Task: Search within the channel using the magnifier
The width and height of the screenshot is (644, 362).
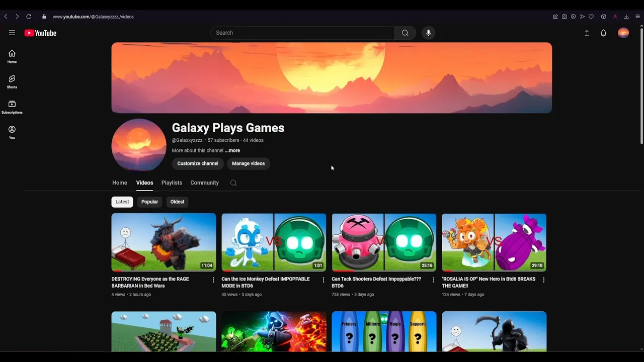Action: pos(233,183)
